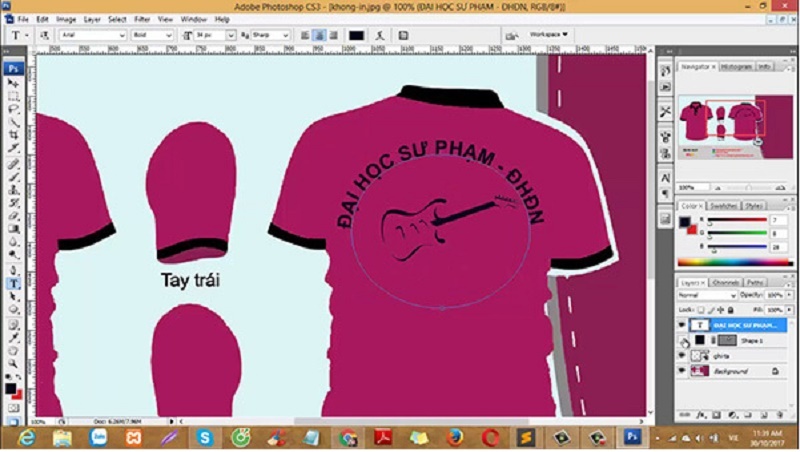Click the Delete layer trash icon
The image size is (800, 452).
click(780, 415)
